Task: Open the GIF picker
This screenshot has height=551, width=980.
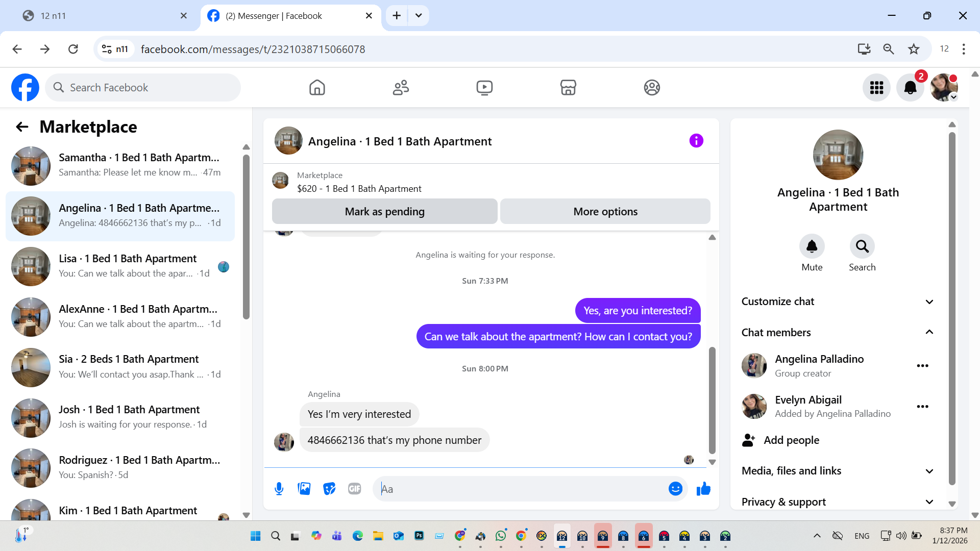Action: (x=354, y=489)
